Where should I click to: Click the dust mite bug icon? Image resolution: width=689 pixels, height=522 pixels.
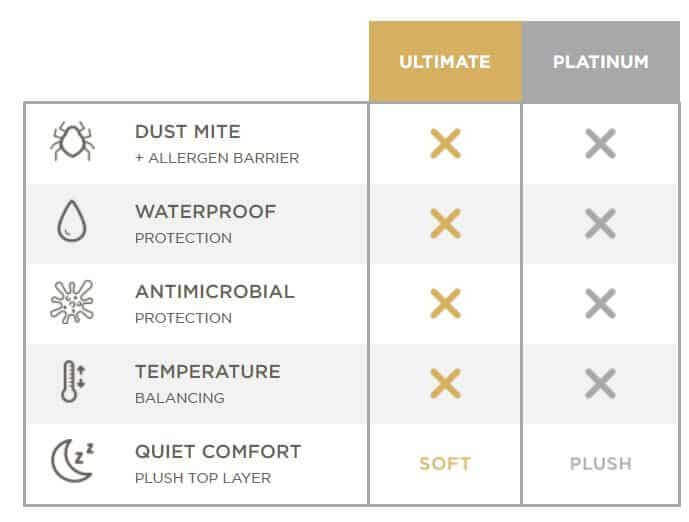coord(72,143)
